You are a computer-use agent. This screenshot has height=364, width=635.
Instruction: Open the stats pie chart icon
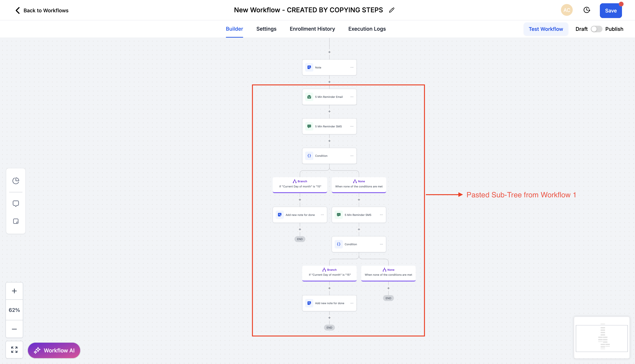pyautogui.click(x=16, y=181)
